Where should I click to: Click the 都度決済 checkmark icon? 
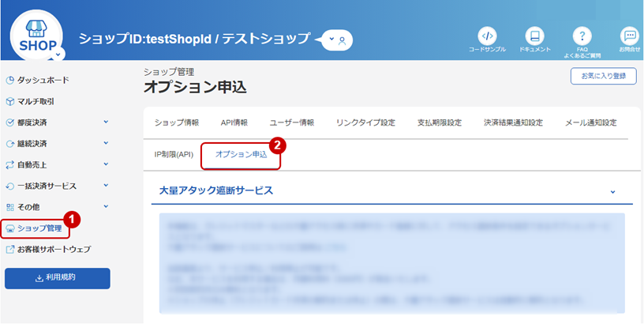click(x=11, y=122)
